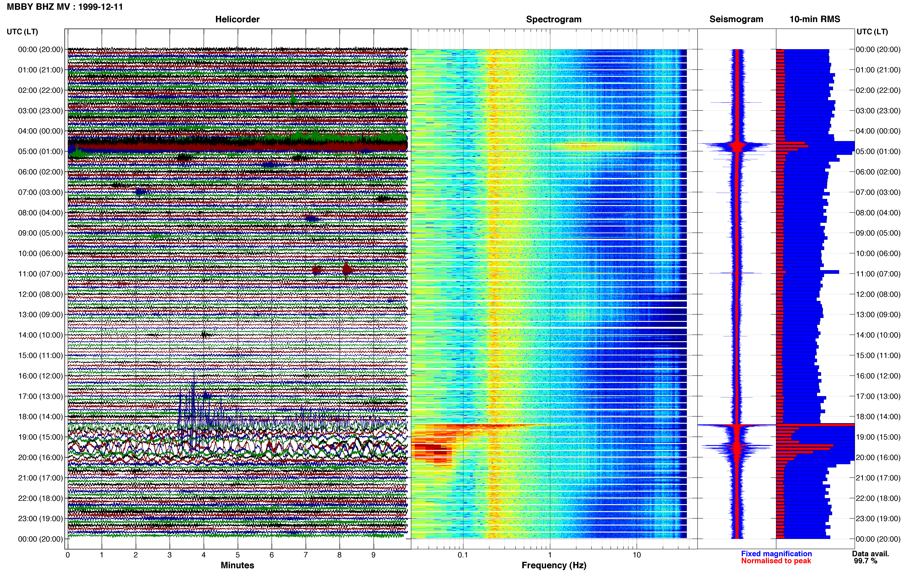
Task: Click helicorder minute tick label '7'
Action: tap(306, 555)
